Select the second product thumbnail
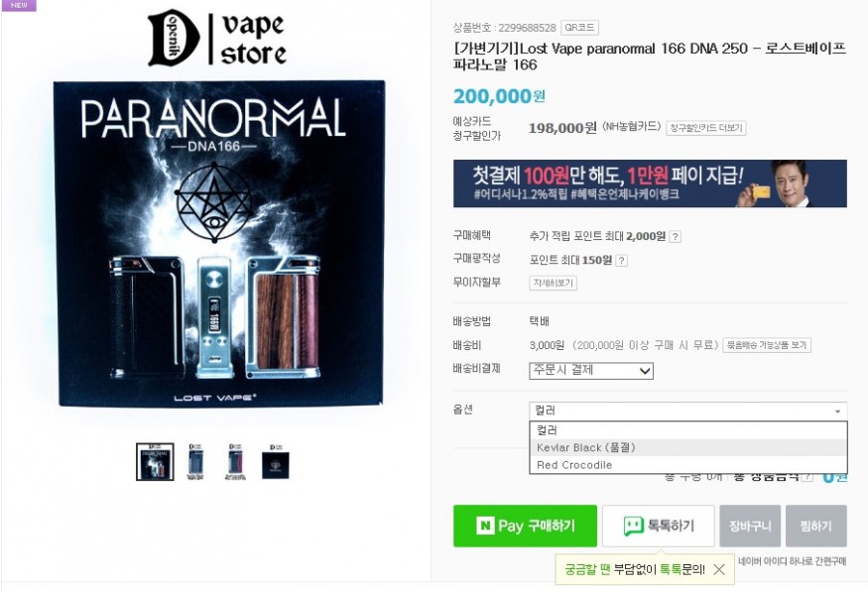 pyautogui.click(x=195, y=461)
